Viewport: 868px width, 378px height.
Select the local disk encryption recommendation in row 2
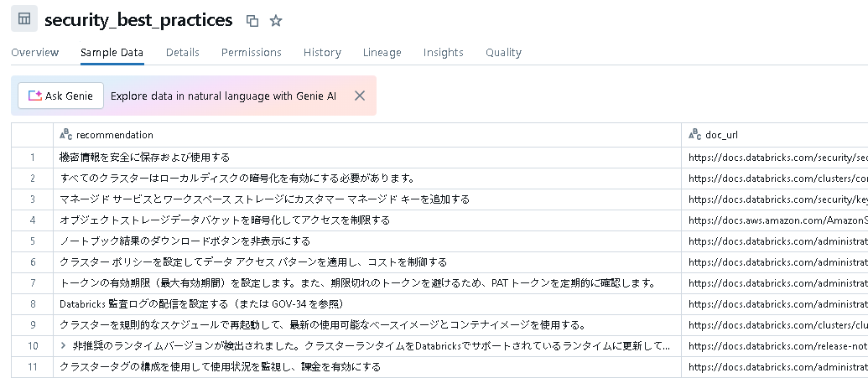(367, 179)
